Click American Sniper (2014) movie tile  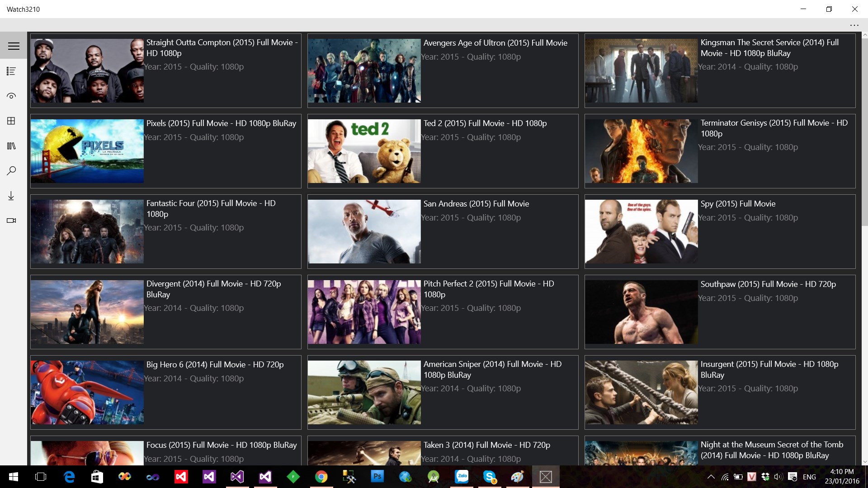point(443,392)
